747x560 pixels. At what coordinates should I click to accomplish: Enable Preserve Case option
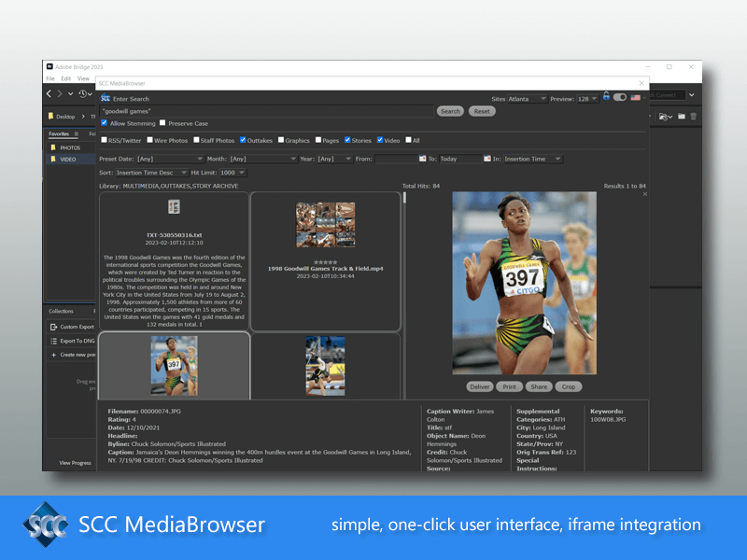[162, 123]
